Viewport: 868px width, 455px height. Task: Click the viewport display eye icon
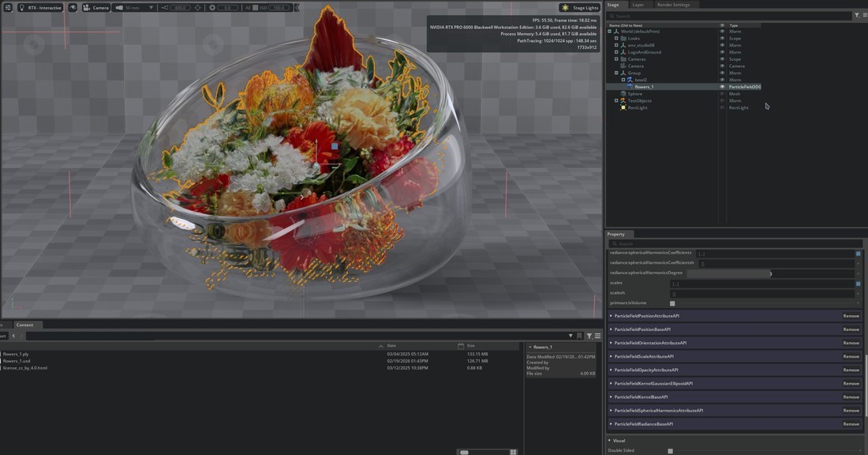coord(73,8)
